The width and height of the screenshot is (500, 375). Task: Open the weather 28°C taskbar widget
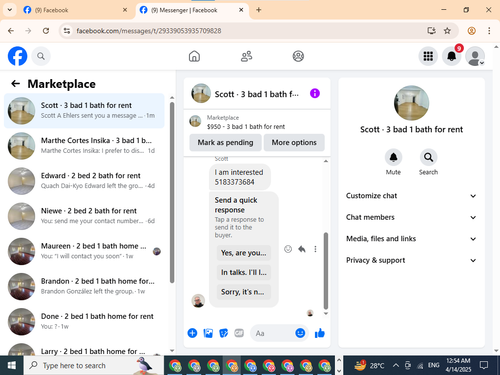pyautogui.click(x=369, y=365)
